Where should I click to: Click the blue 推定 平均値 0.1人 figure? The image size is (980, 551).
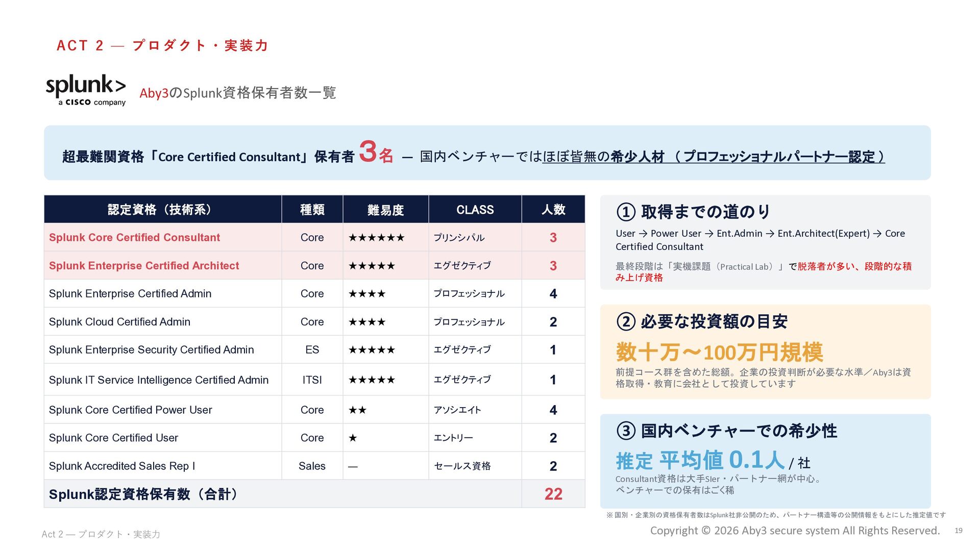700,460
